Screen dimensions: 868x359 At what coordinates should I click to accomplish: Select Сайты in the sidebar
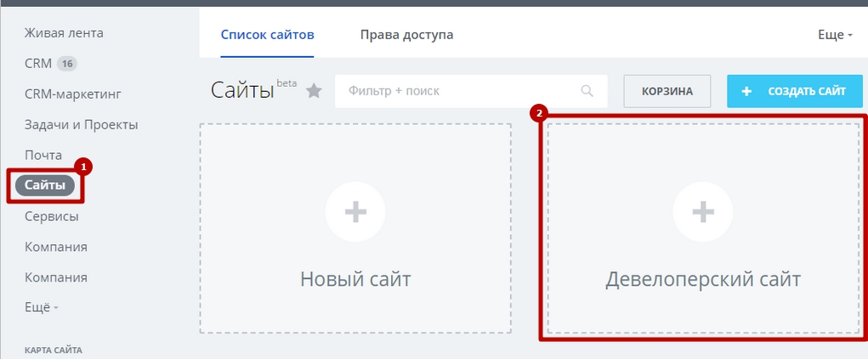click(45, 185)
